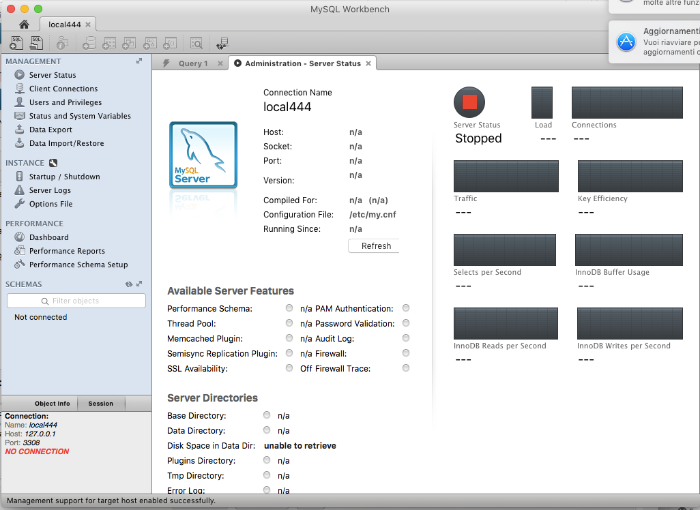The height and width of the screenshot is (510, 700).
Task: Click the Firewall Trace status indicator
Action: click(x=406, y=368)
